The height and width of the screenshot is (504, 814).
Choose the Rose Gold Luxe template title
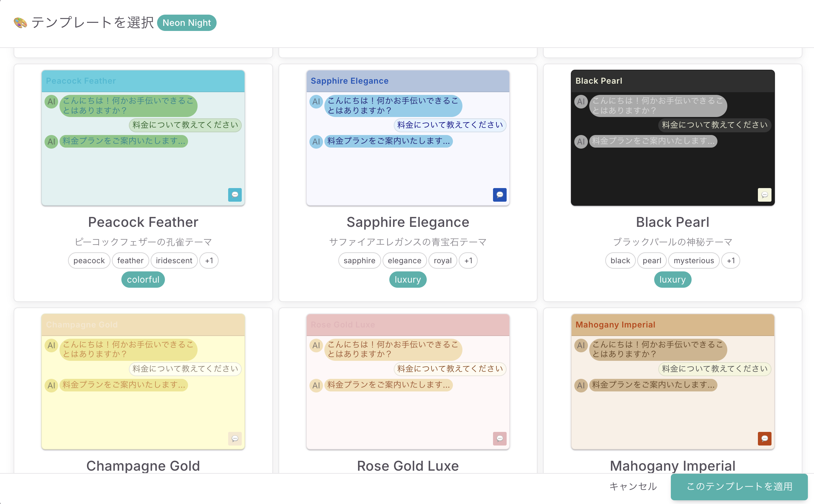coord(408,466)
